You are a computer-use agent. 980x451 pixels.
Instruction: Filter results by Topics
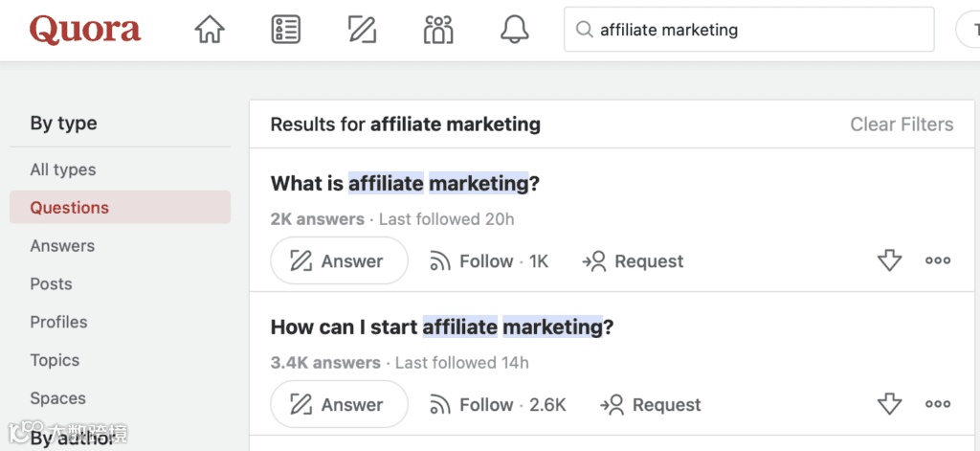(55, 361)
